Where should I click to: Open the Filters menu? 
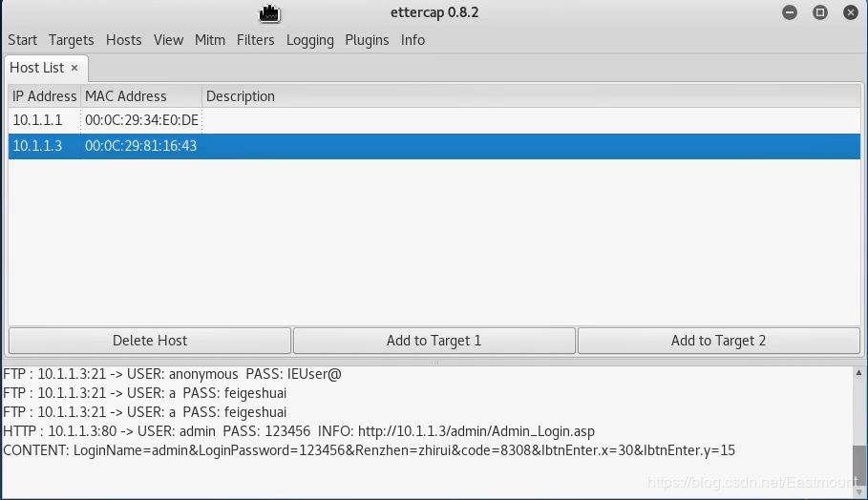256,40
